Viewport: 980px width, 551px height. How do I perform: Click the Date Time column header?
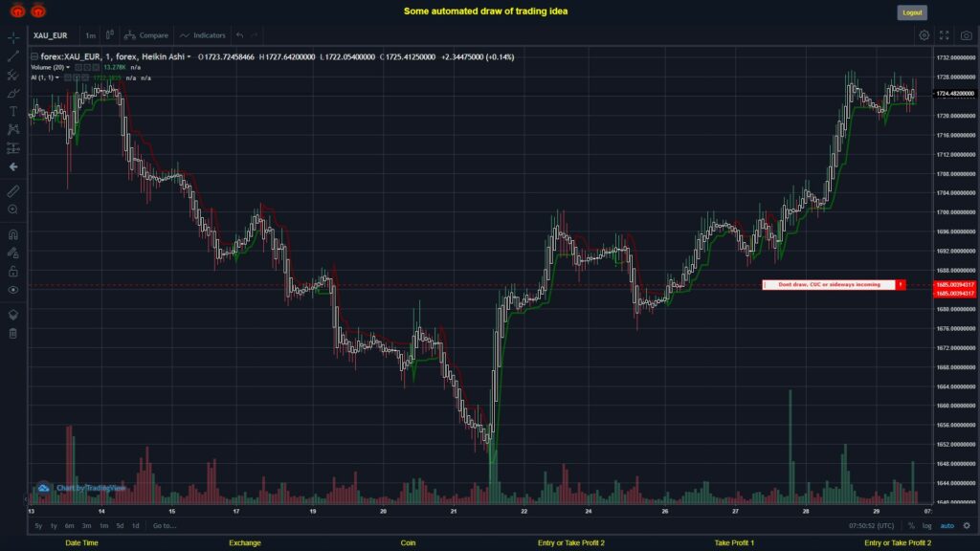point(82,543)
